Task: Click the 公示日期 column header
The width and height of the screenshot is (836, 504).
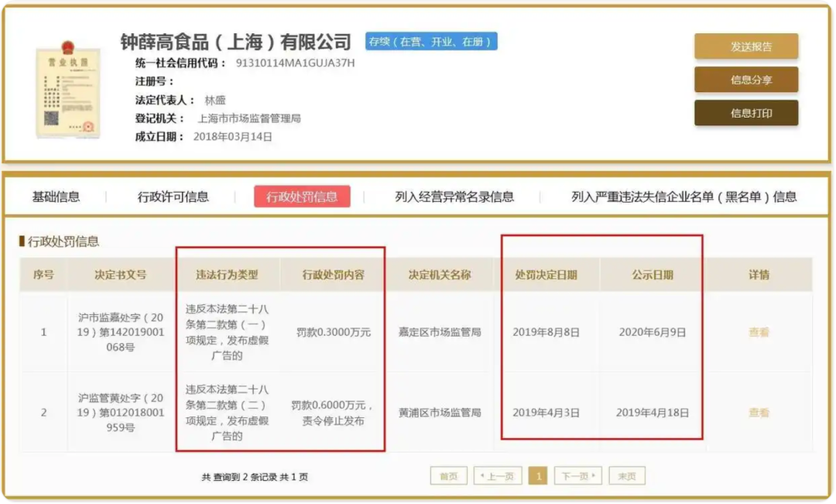Action: (x=653, y=275)
